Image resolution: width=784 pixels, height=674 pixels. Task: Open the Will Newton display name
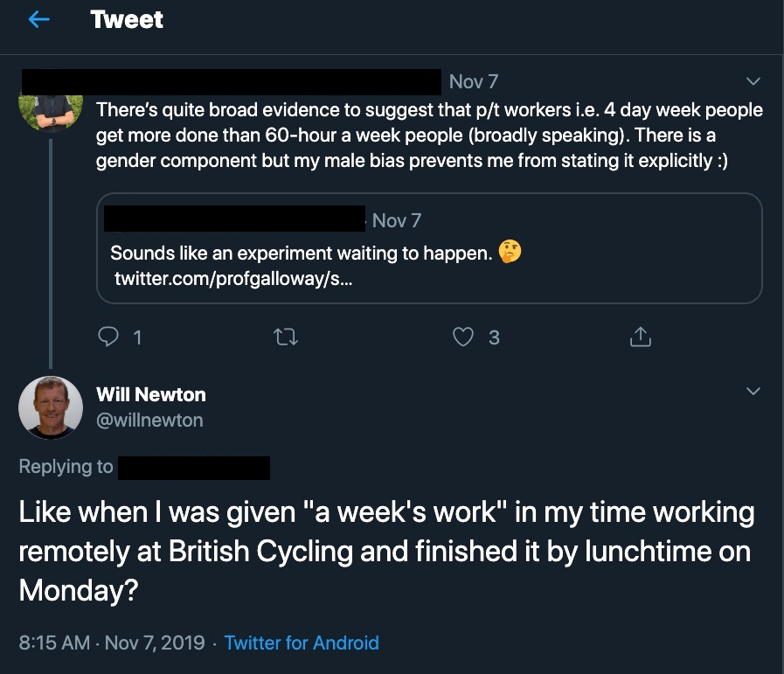point(151,394)
